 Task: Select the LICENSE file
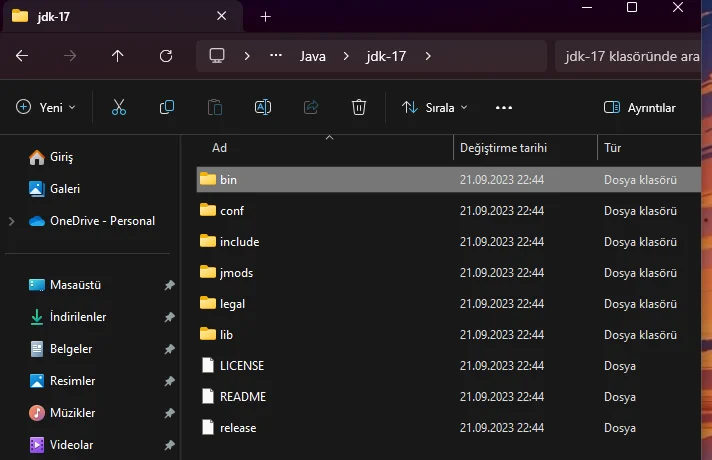449,366
